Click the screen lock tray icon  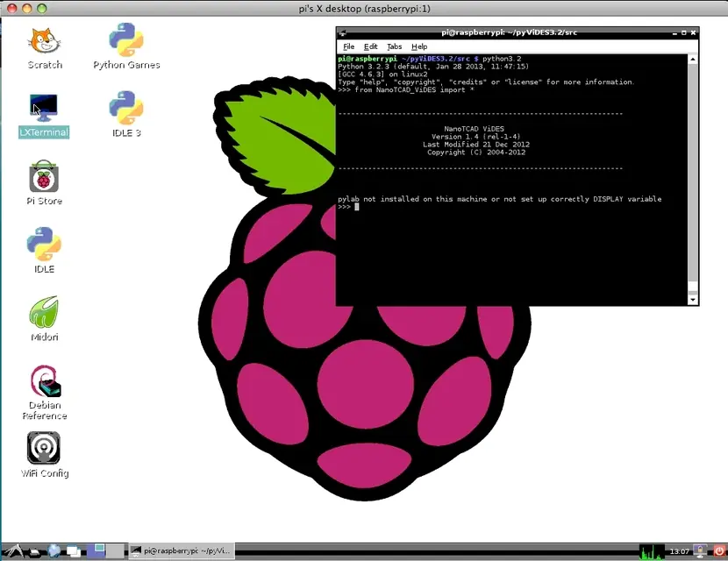[x=700, y=551]
